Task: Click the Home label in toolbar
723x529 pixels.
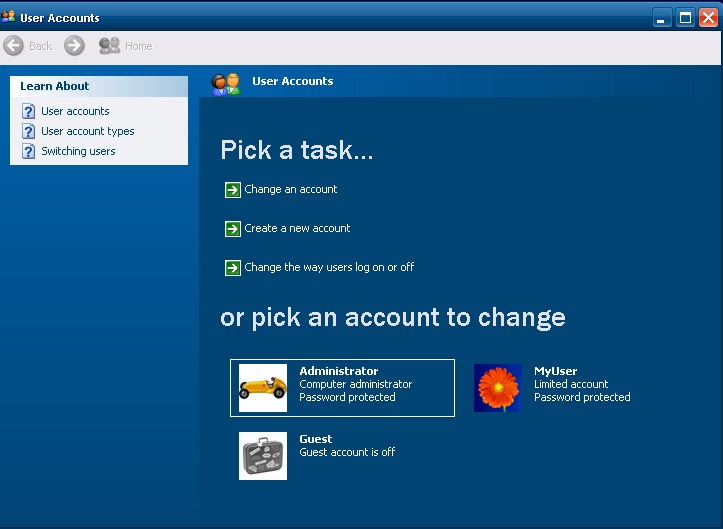Action: coord(138,46)
